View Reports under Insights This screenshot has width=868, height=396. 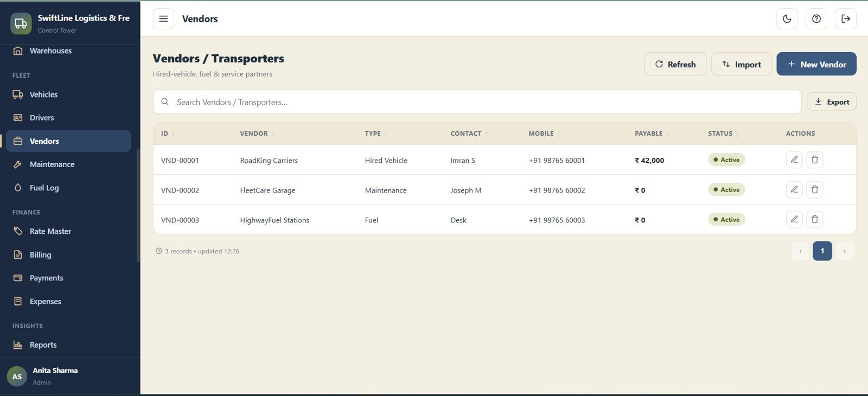click(x=68, y=345)
